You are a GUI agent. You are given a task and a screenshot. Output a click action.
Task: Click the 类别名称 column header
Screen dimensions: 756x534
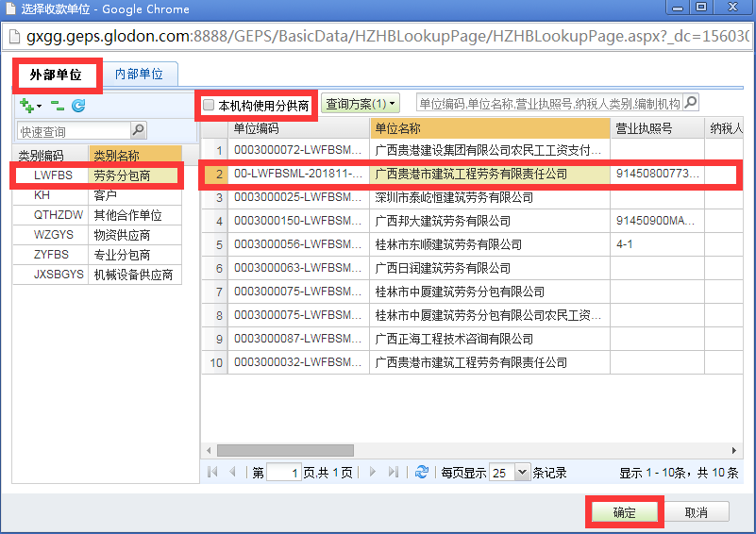(x=135, y=155)
